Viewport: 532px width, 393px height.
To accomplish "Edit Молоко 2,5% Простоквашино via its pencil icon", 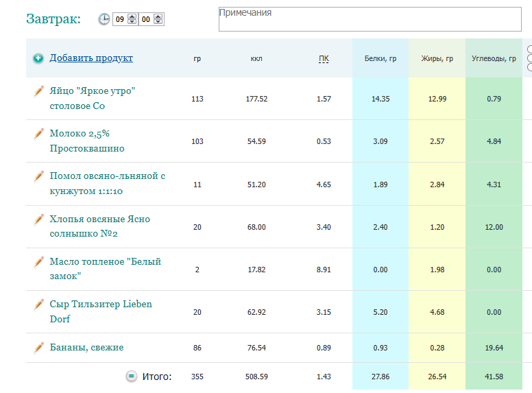I will click(38, 133).
